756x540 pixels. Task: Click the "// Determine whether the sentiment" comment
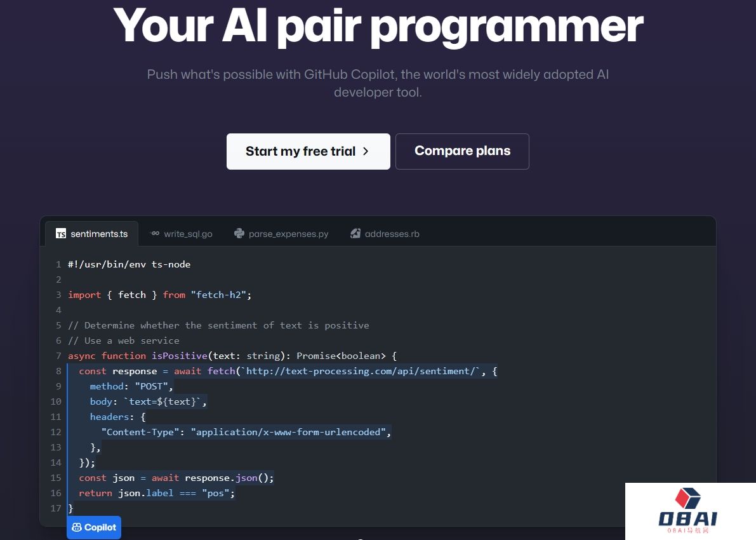(x=218, y=325)
